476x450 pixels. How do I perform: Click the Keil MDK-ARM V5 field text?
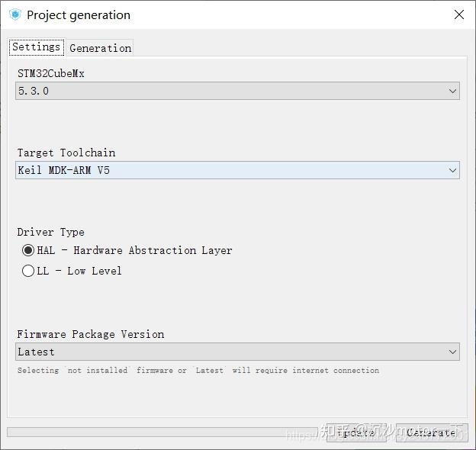(64, 170)
